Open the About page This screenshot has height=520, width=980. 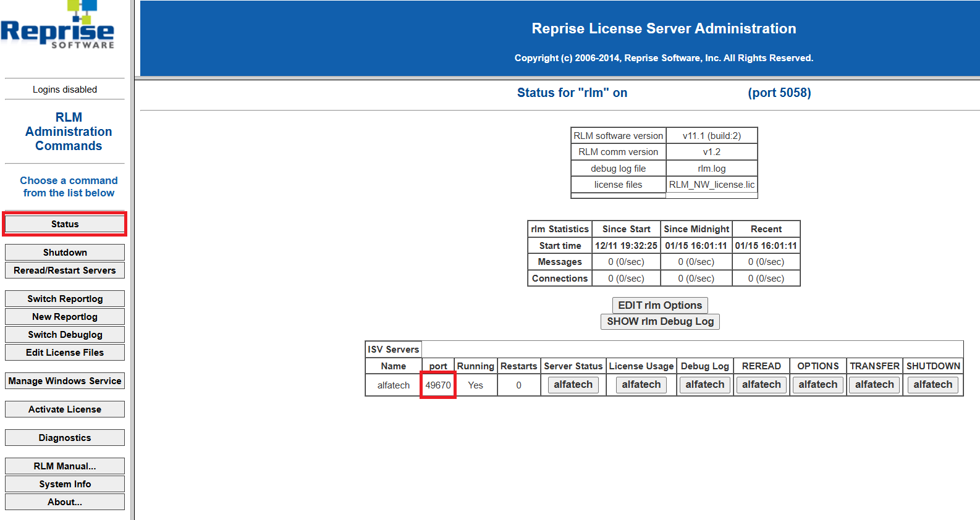coord(65,502)
